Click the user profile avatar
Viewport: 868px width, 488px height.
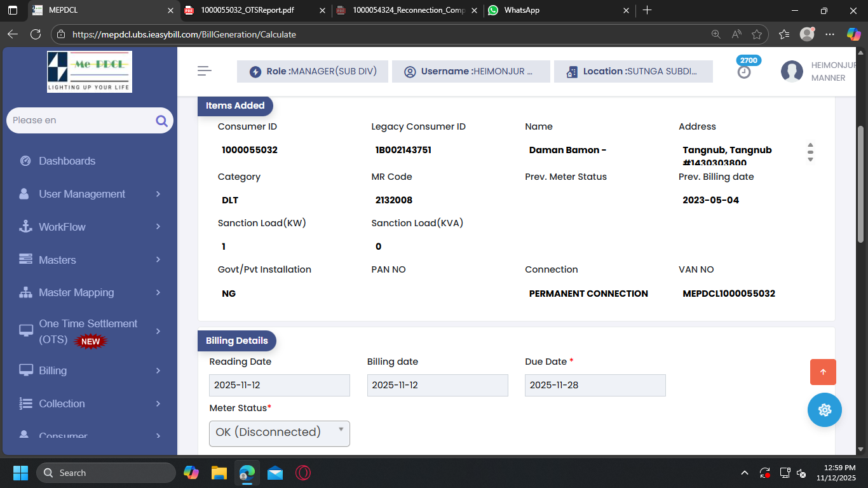(x=792, y=71)
